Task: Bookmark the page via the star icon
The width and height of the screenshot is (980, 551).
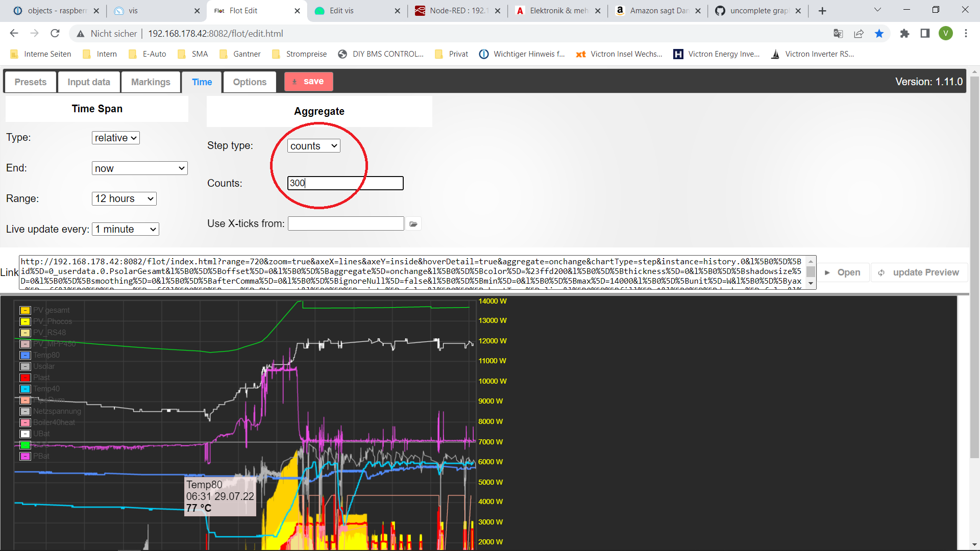Action: click(879, 33)
